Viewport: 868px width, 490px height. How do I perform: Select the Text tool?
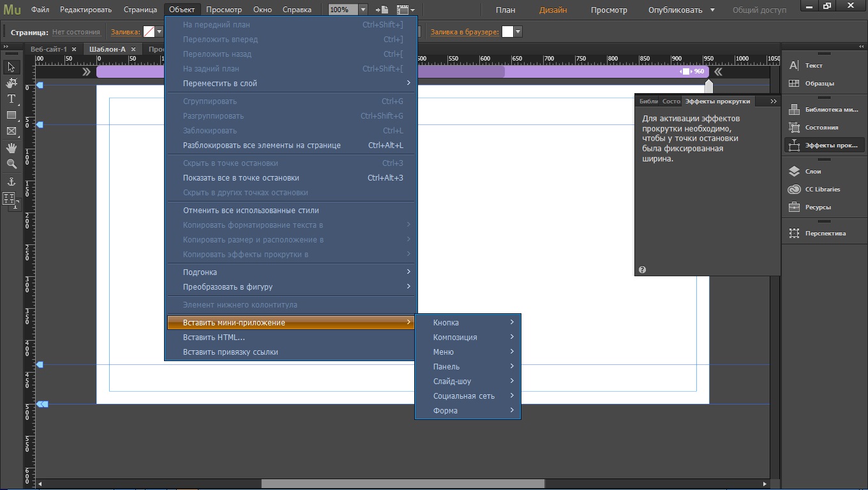click(x=11, y=99)
